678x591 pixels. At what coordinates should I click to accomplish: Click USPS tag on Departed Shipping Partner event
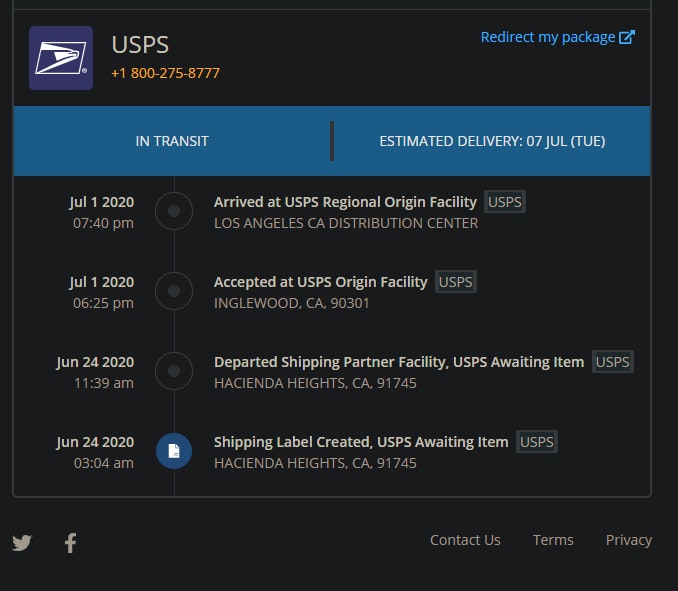pyautogui.click(x=613, y=362)
